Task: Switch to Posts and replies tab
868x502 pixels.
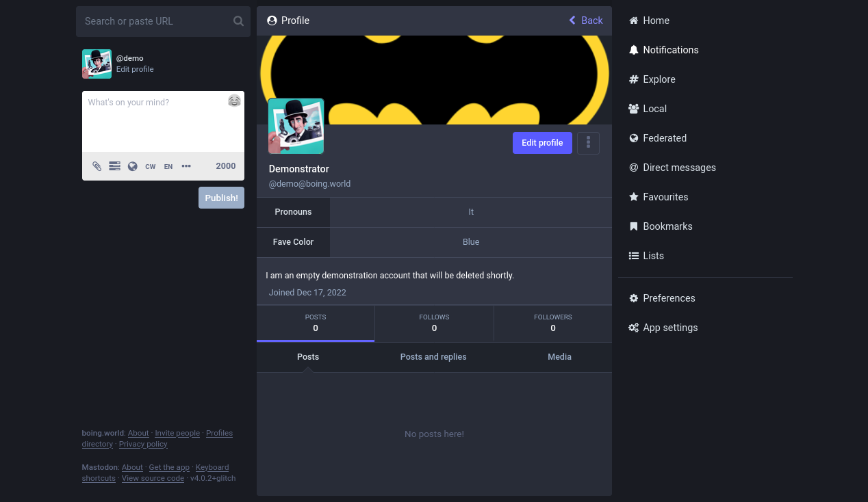Action: 433,357
